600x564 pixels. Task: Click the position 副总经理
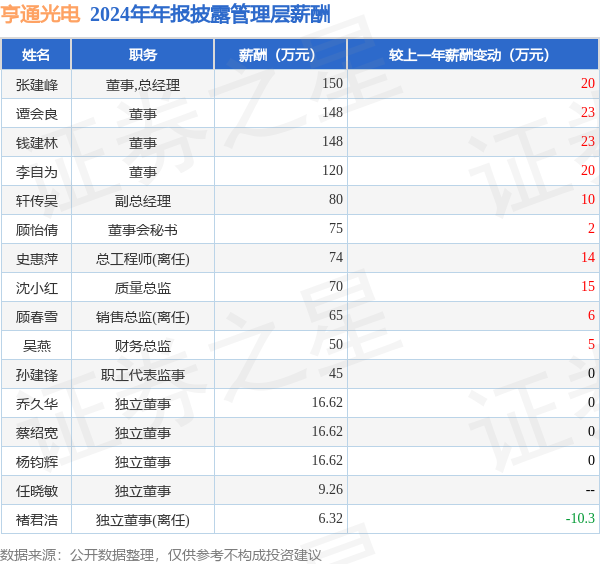click(x=143, y=201)
